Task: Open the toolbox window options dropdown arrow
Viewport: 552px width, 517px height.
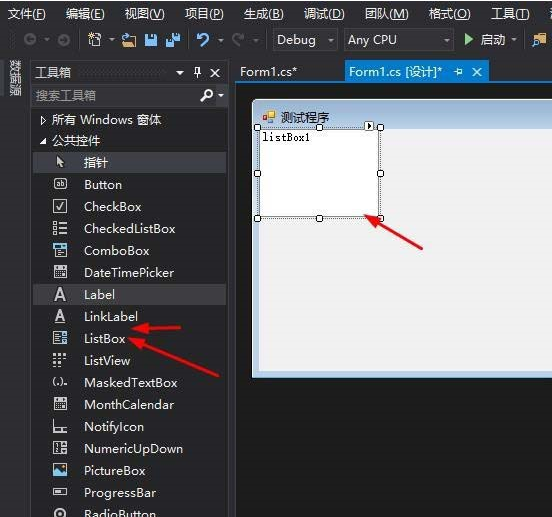Action: point(180,73)
